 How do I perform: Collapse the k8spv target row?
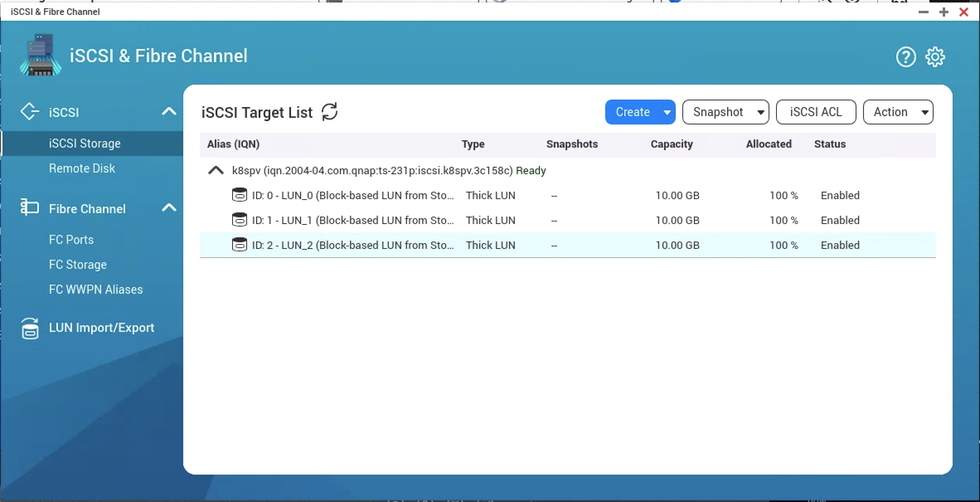pyautogui.click(x=216, y=170)
